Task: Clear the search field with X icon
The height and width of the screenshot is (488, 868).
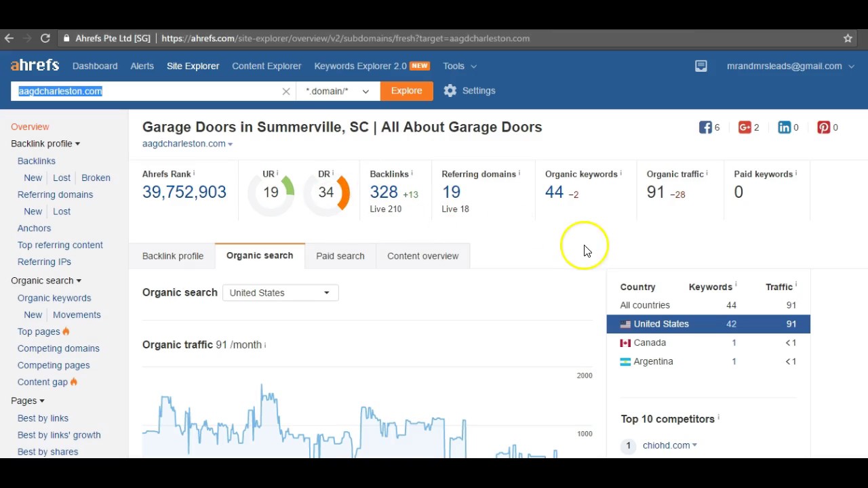Action: click(286, 91)
